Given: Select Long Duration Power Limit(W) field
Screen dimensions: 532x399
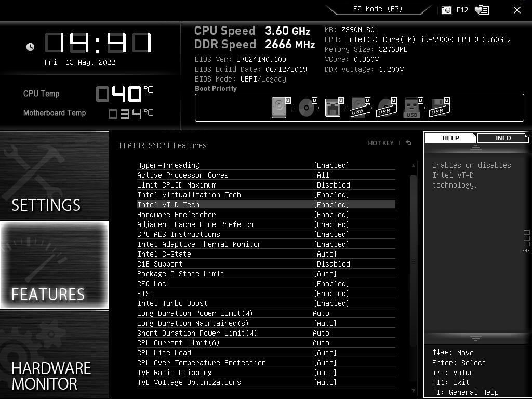Looking at the screenshot, I should pyautogui.click(x=266, y=313).
